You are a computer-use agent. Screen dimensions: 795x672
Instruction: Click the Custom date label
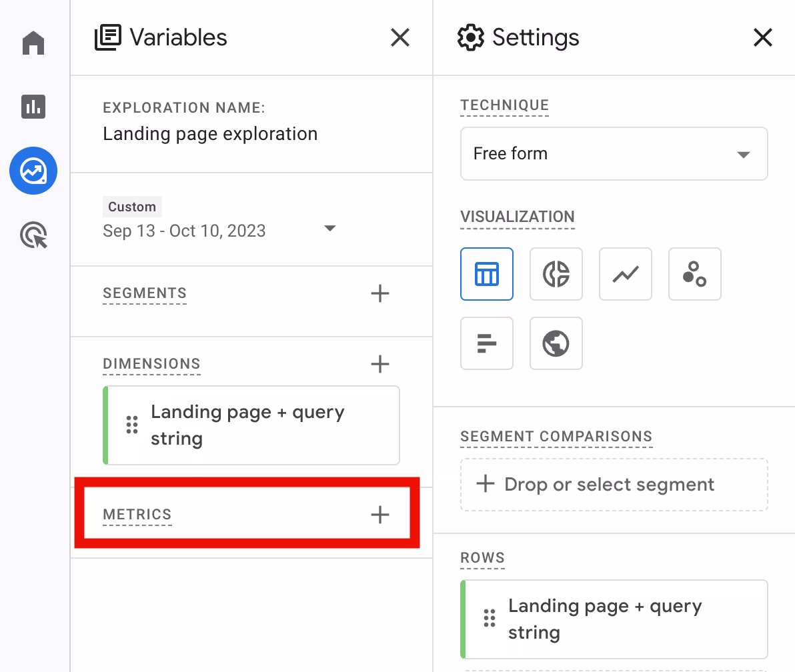pos(132,207)
